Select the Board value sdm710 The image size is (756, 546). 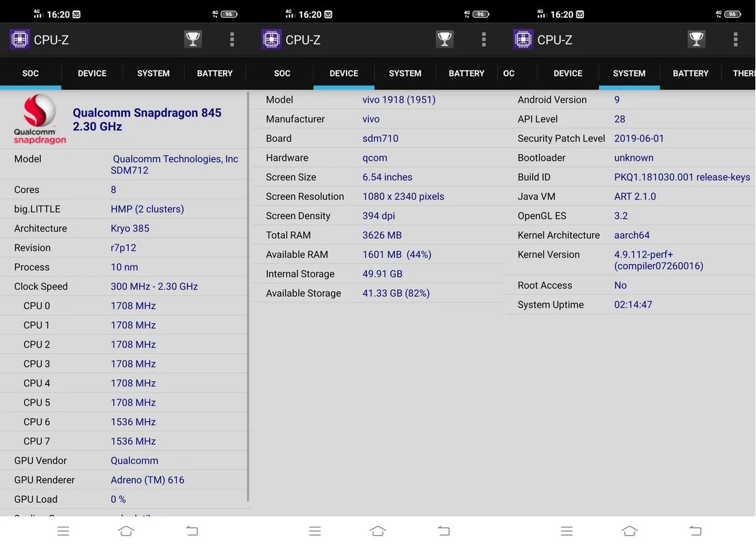coord(381,138)
